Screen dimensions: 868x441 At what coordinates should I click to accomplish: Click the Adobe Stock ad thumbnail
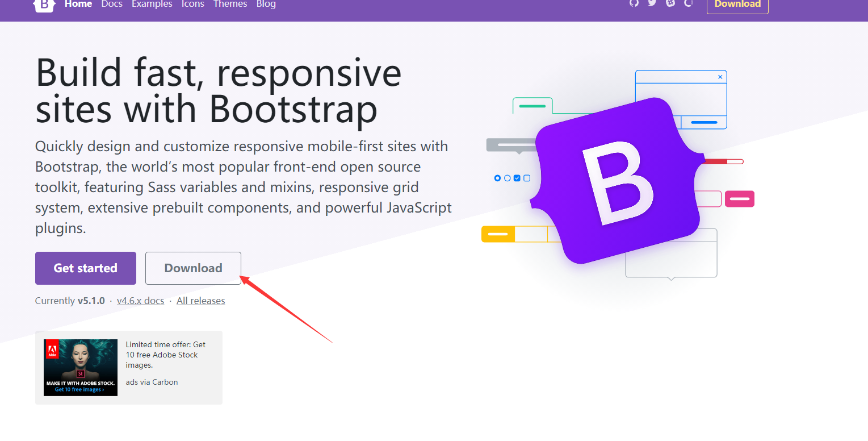click(x=80, y=367)
